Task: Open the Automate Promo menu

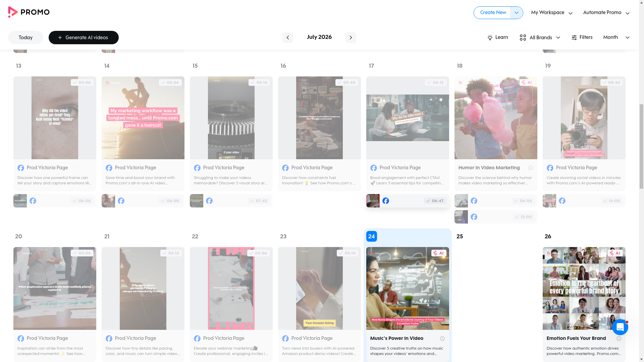Action: click(x=606, y=13)
